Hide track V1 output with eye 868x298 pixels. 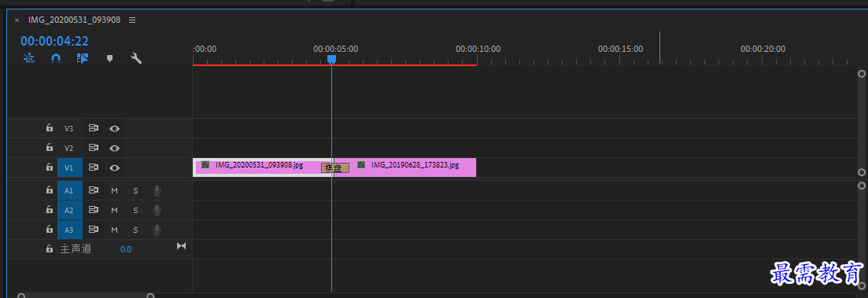115,167
